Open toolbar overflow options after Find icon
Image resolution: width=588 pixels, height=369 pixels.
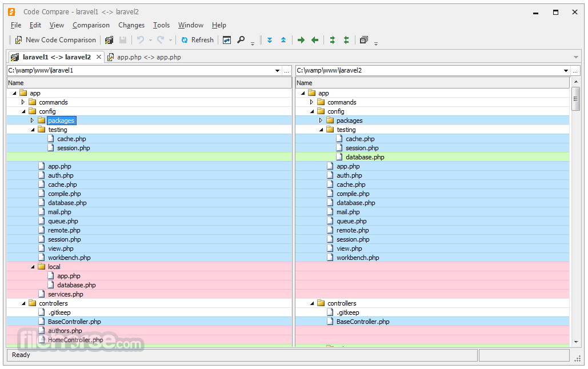pos(253,43)
